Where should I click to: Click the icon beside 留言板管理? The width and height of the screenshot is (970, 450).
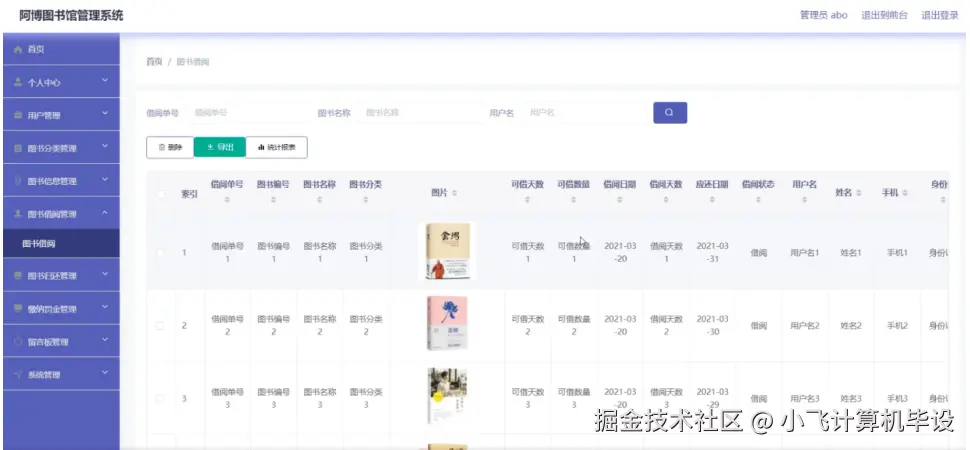[x=18, y=342]
